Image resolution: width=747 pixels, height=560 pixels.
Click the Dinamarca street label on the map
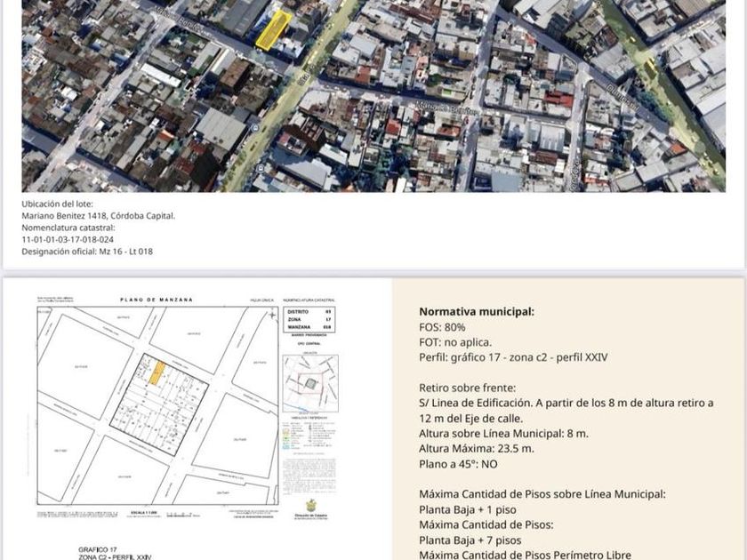(x=622, y=98)
